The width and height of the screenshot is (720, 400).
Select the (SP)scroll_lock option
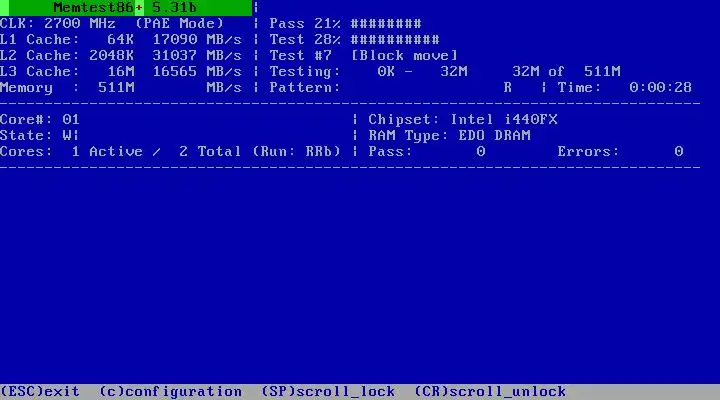coord(328,392)
